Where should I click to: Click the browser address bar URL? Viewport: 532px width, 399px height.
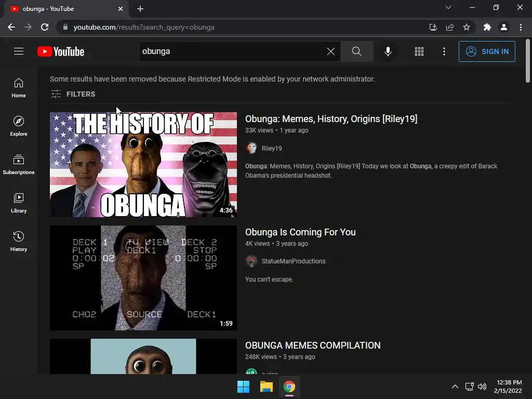click(144, 27)
